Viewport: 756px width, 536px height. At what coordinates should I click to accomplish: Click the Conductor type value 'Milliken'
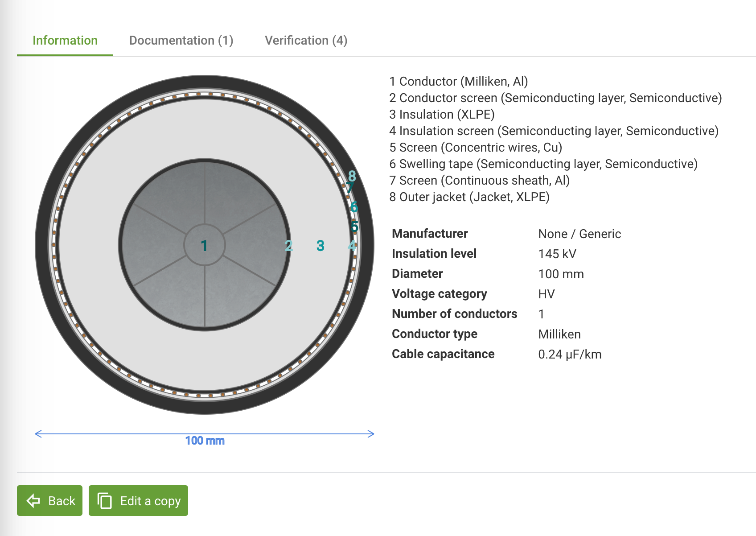(x=559, y=334)
